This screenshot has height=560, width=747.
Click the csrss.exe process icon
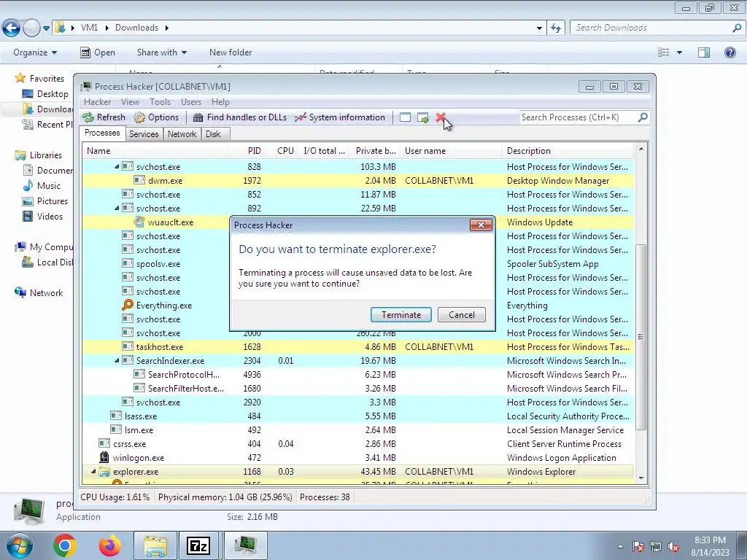coord(104,443)
